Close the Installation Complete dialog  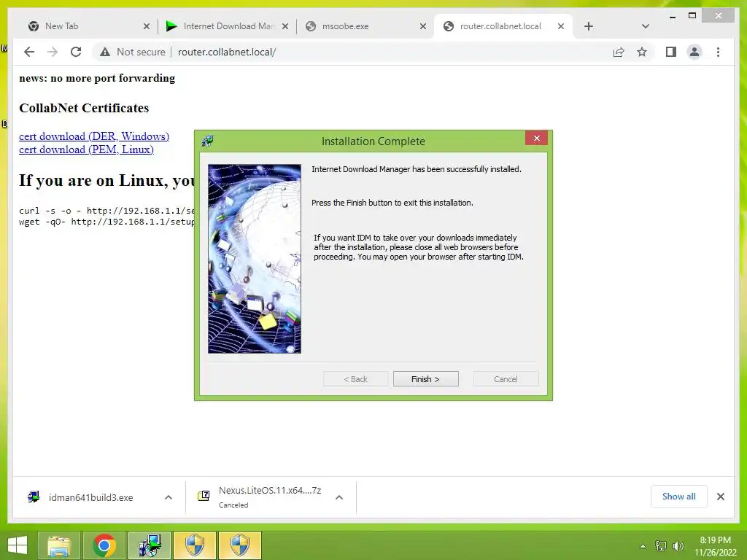click(536, 138)
